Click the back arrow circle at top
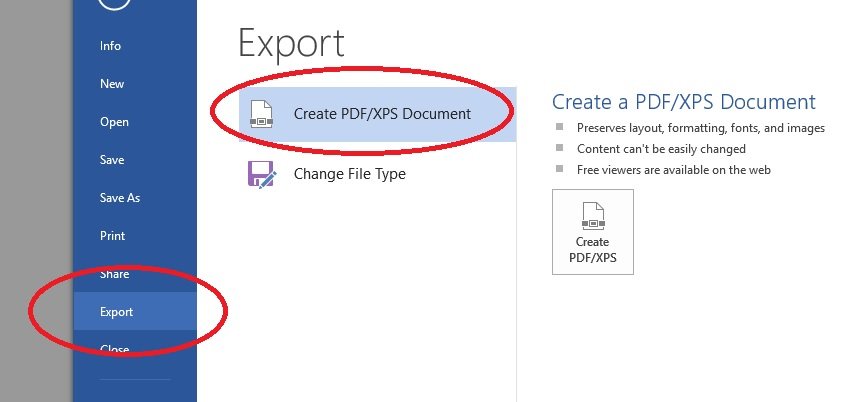The height and width of the screenshot is (402, 849). point(114,5)
